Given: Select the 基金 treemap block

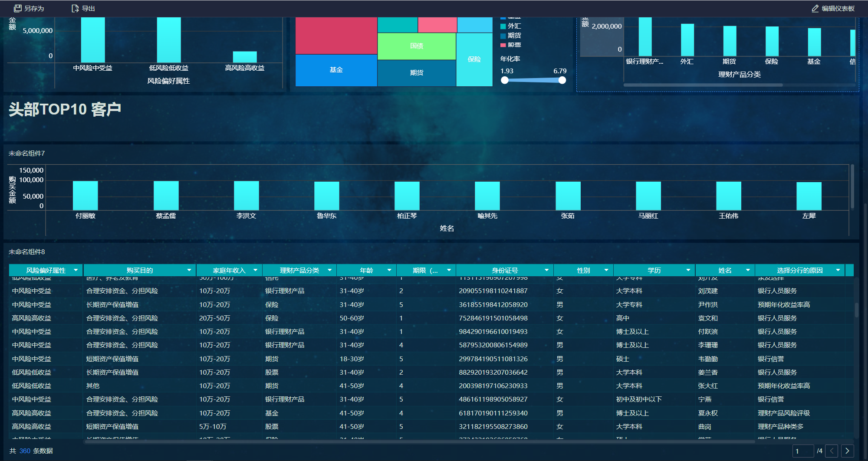Looking at the screenshot, I should pyautogui.click(x=336, y=70).
